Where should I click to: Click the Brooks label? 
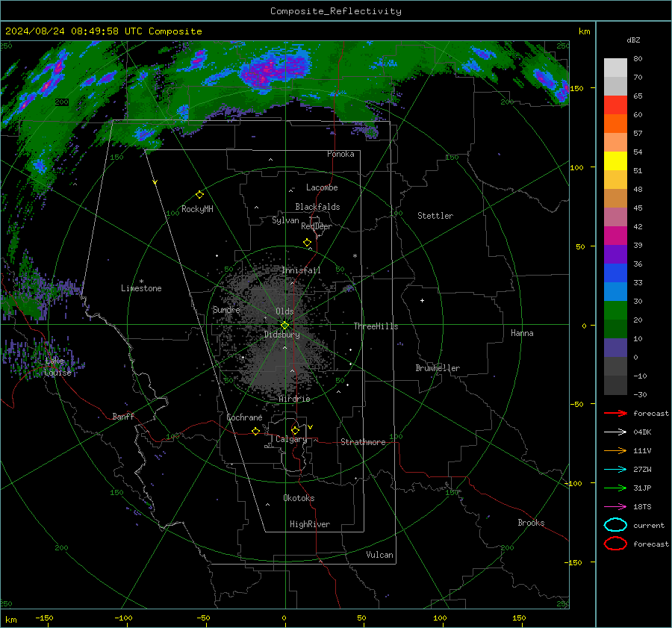[x=531, y=523]
